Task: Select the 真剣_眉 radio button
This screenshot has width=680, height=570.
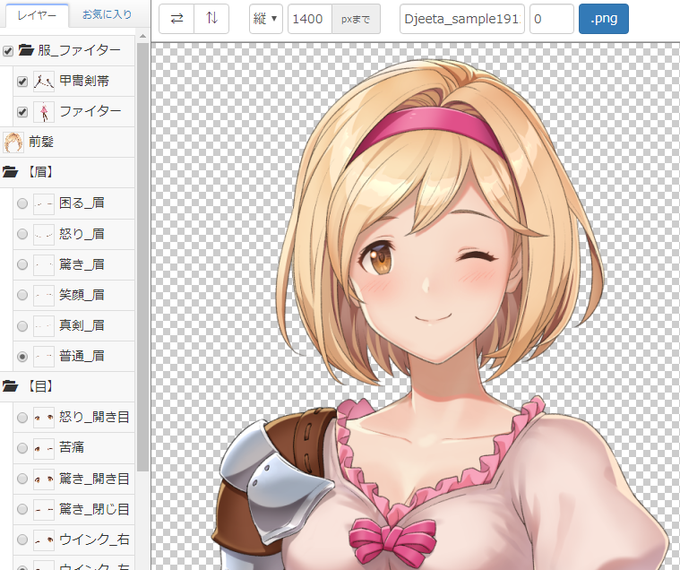Action: tap(22, 326)
